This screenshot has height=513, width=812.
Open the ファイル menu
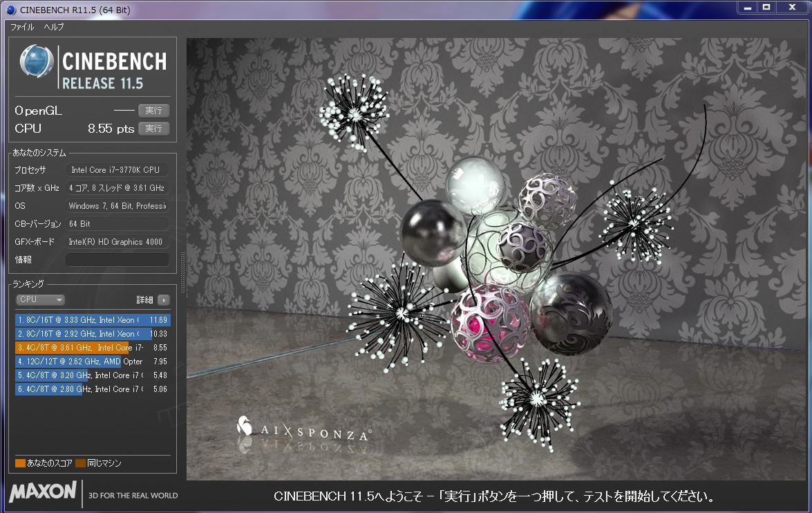(22, 27)
